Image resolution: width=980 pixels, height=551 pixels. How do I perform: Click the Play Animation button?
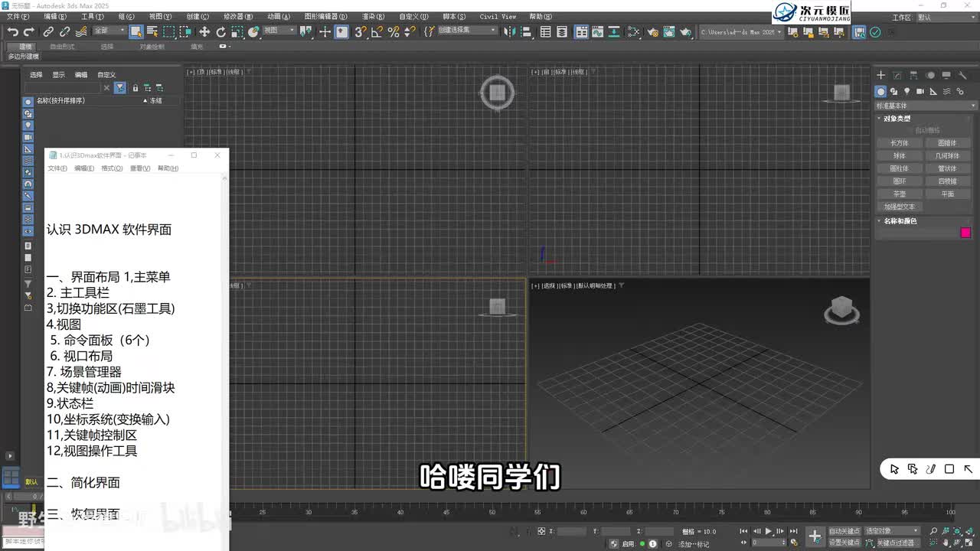point(769,531)
